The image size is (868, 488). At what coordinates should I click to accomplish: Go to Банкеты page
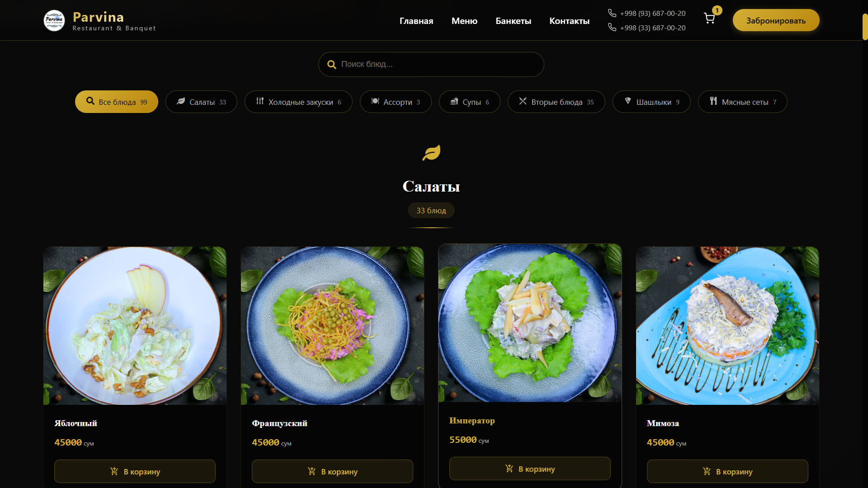[513, 21]
